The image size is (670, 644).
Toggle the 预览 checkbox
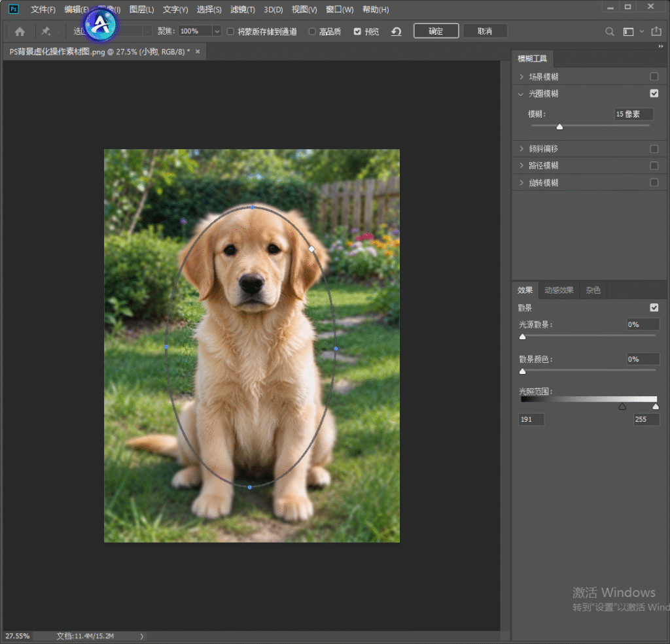[x=357, y=31]
